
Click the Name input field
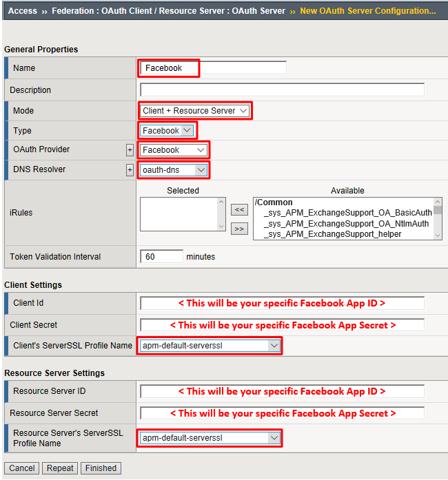pyautogui.click(x=213, y=67)
